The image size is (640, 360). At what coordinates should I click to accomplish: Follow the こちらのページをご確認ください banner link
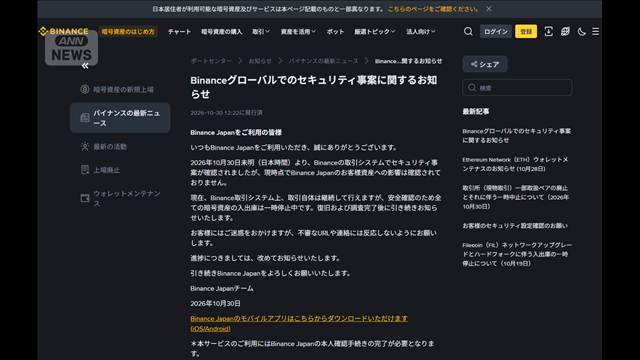click(433, 9)
